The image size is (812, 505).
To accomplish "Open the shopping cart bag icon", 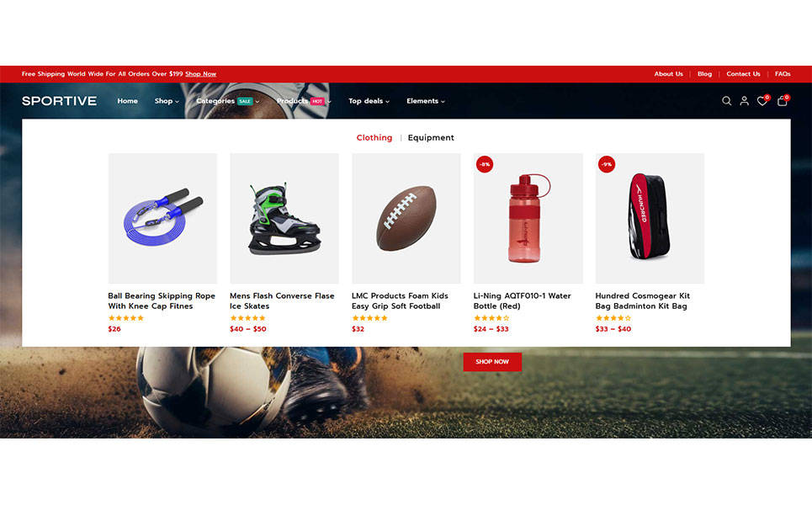I will click(783, 100).
